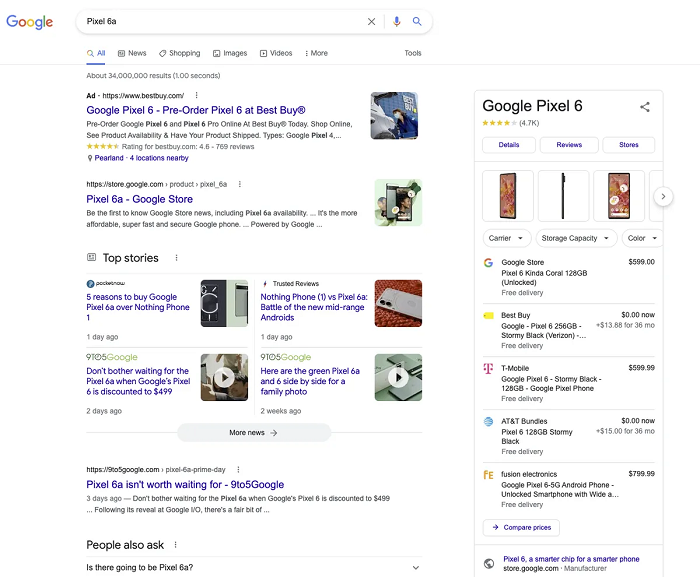This screenshot has width=700, height=577.
Task: Open fusion electronics Pixel 6-5G offer
Action: tap(569, 489)
